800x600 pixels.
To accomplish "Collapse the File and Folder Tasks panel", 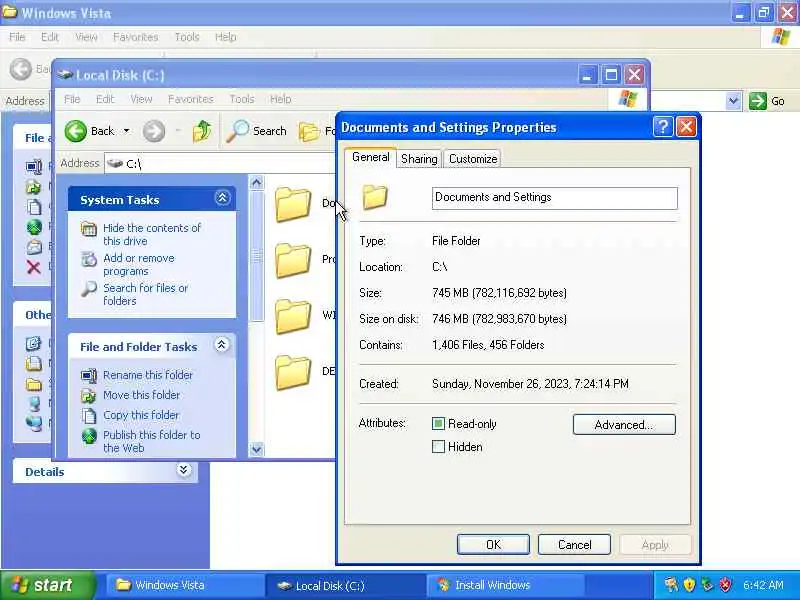I will (x=221, y=345).
